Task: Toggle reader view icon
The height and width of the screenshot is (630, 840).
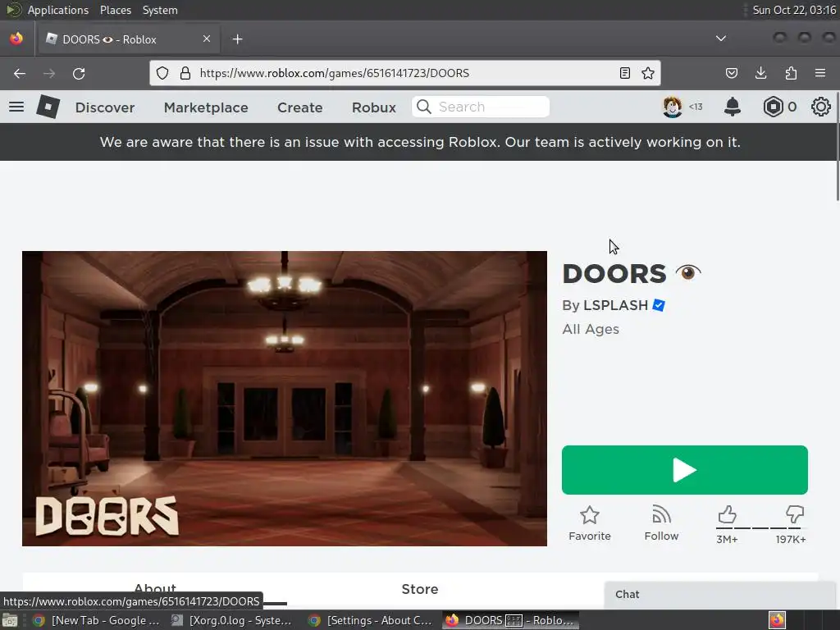Action: 624,73
